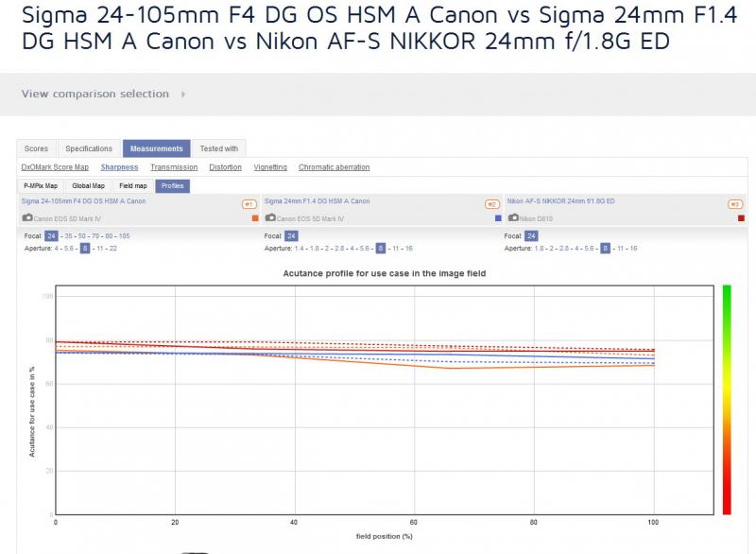This screenshot has height=554, width=756.
Task: Open the Transmission measurements link
Action: 174,167
